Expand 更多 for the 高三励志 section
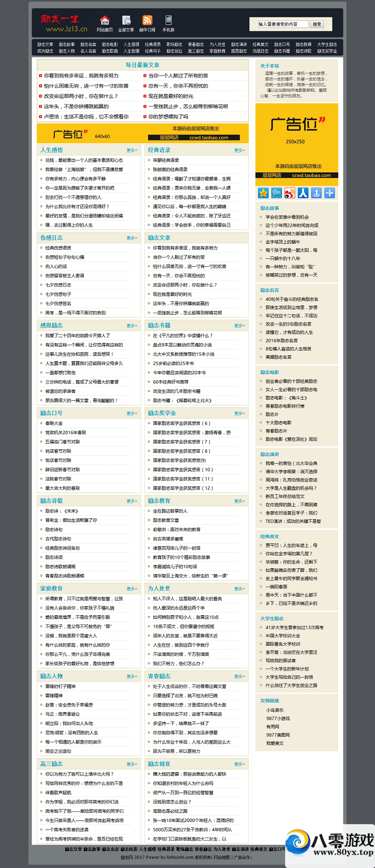 (132, 764)
